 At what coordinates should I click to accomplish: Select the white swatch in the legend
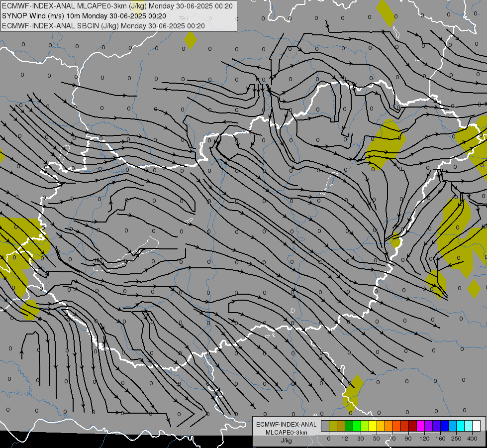pos(477,426)
